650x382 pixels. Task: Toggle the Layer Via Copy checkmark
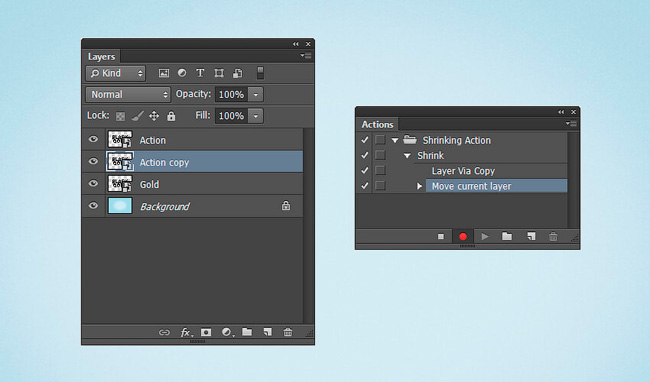(364, 171)
